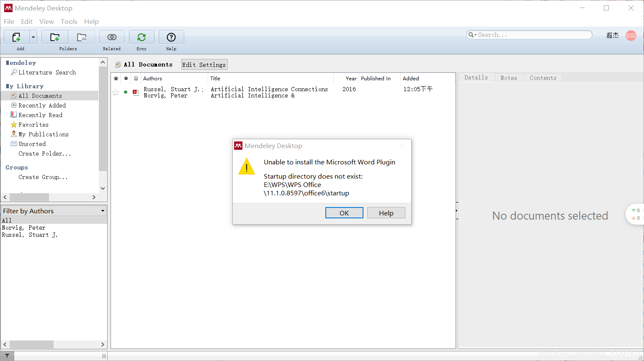This screenshot has height=361, width=644.
Task: Click the library tree horizontal scrollbar
Action: coord(49,197)
